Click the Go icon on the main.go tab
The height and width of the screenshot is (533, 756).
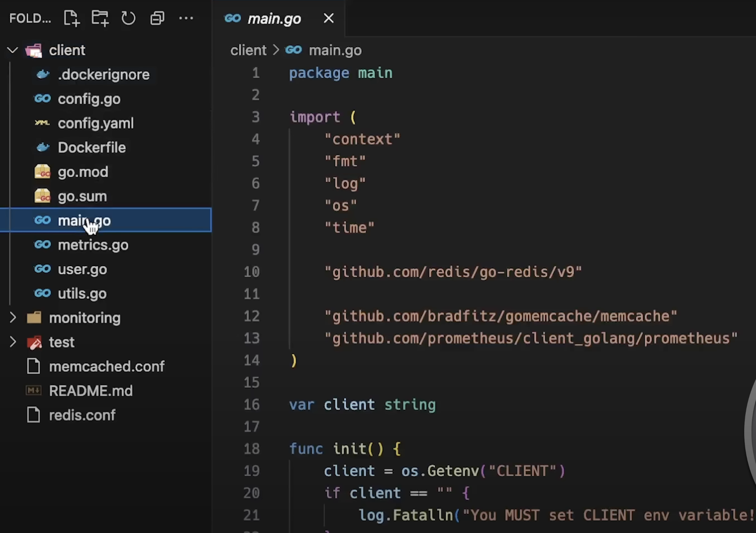click(233, 18)
